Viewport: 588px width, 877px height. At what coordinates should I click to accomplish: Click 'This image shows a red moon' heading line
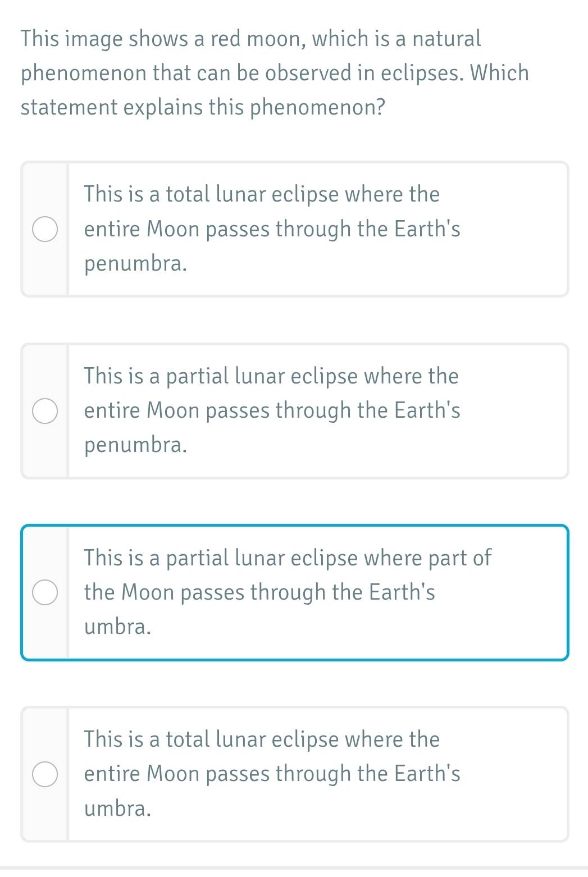[163, 39]
